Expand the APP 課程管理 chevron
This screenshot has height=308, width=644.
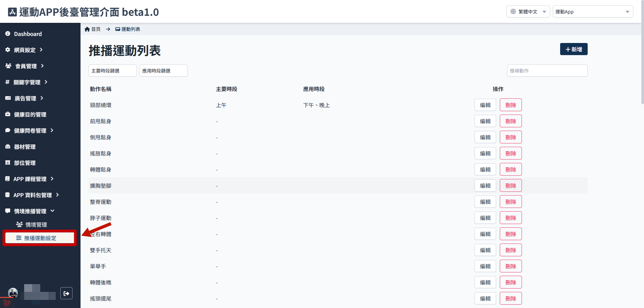coord(52,179)
